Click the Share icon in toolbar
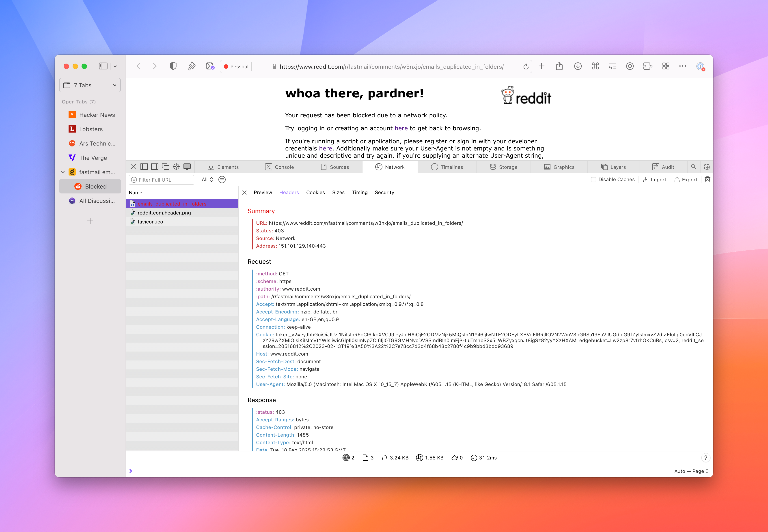This screenshot has width=768, height=532. 559,66
